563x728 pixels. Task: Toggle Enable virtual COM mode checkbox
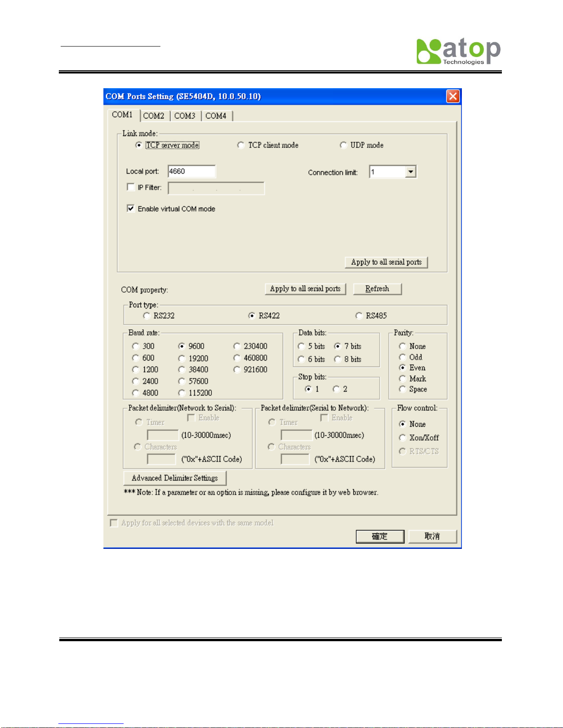[131, 209]
